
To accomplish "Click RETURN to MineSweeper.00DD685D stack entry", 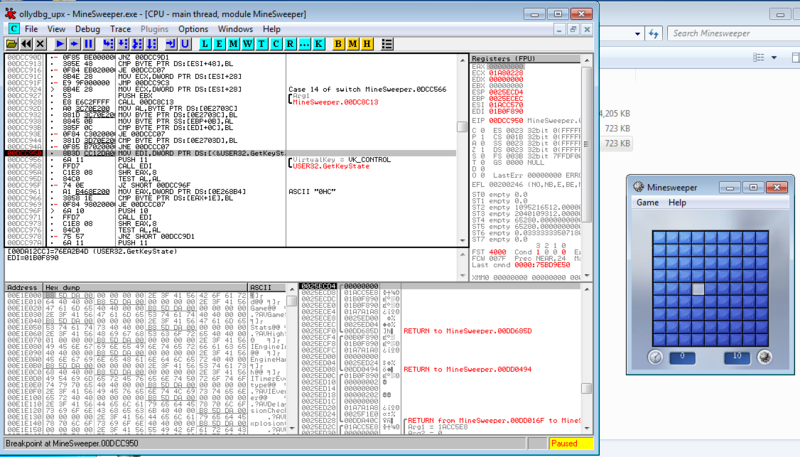I will [x=467, y=331].
